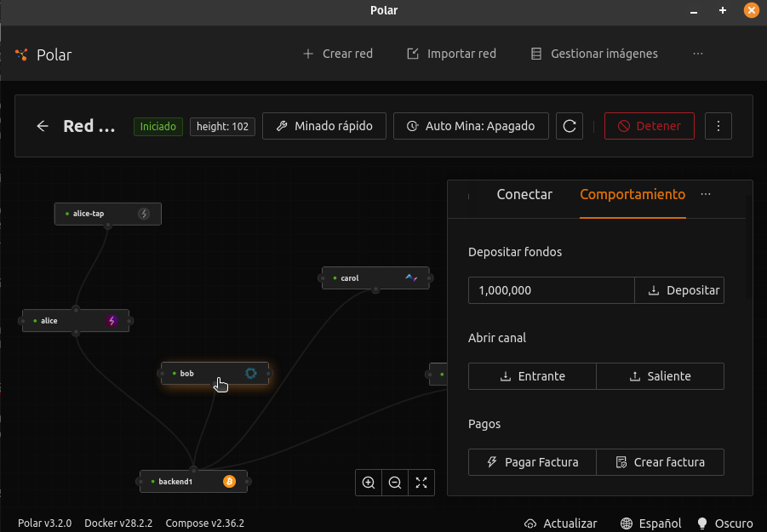The width and height of the screenshot is (767, 532).
Task: Toggle Auto Mina: Apagado button
Action: pyautogui.click(x=471, y=126)
